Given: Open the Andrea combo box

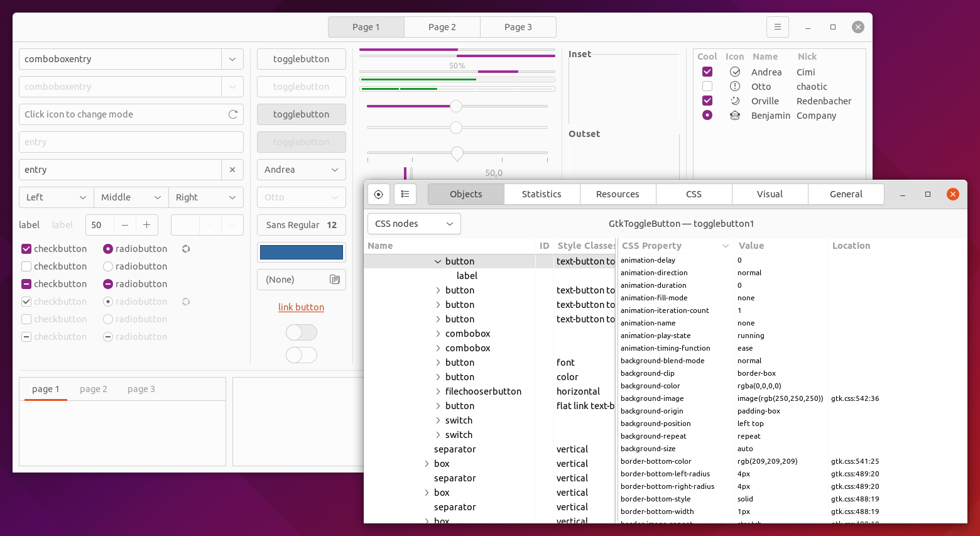Looking at the screenshot, I should 302,170.
